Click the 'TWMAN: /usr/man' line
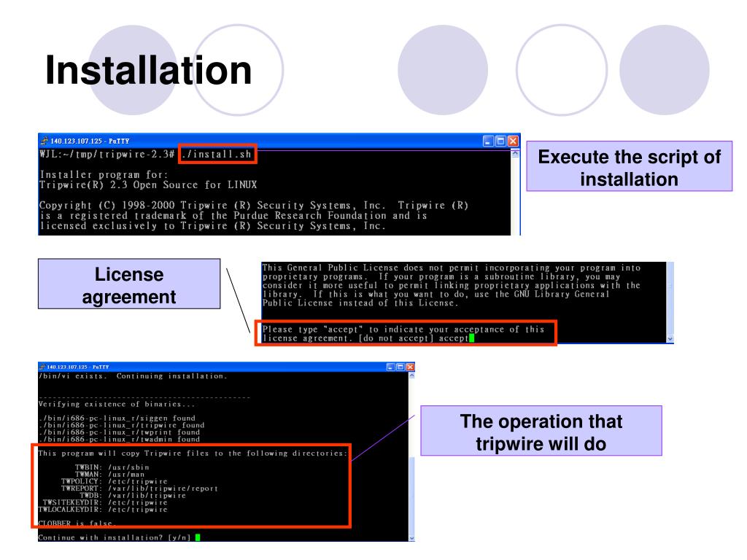Image resolution: width=747 pixels, height=560 pixels. point(109,475)
